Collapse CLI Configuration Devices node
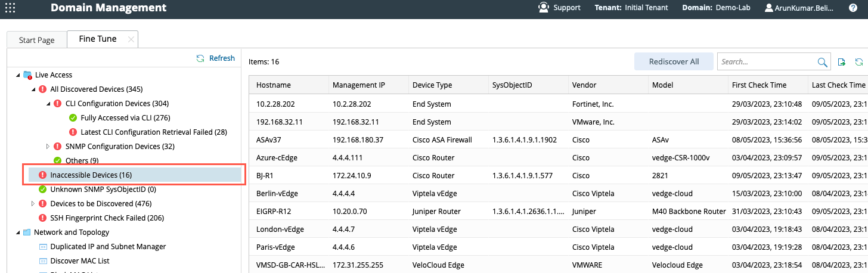The image size is (868, 273). coord(48,104)
